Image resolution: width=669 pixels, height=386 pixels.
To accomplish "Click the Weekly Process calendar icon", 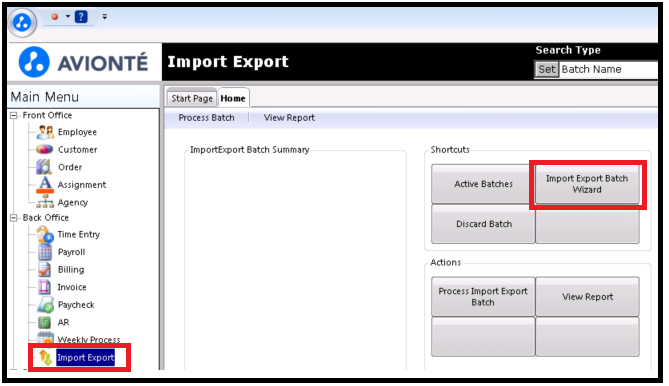I will click(45, 337).
